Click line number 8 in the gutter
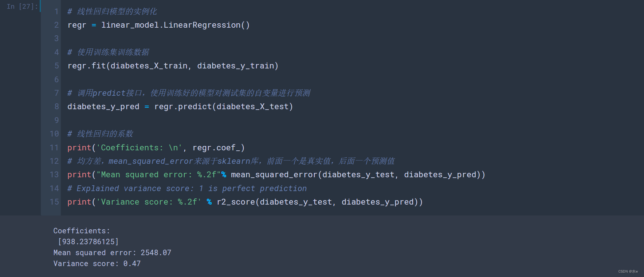Screen dimensions: 644x277 [56, 107]
